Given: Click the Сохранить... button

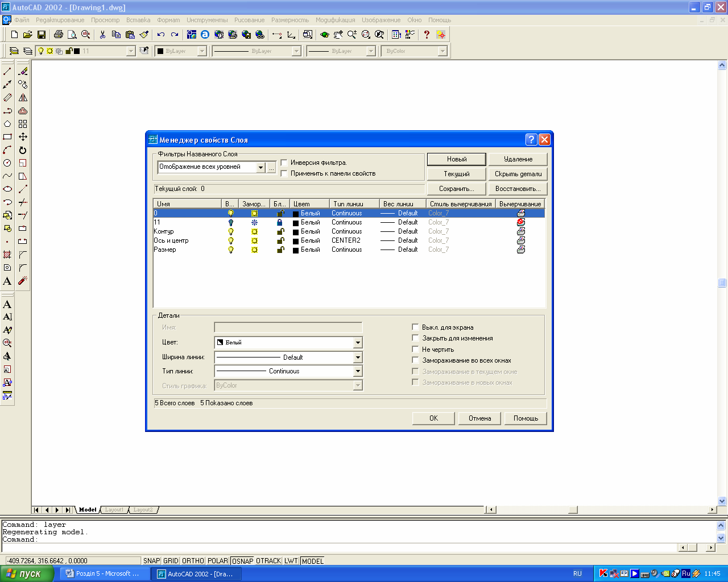Looking at the screenshot, I should click(x=457, y=189).
